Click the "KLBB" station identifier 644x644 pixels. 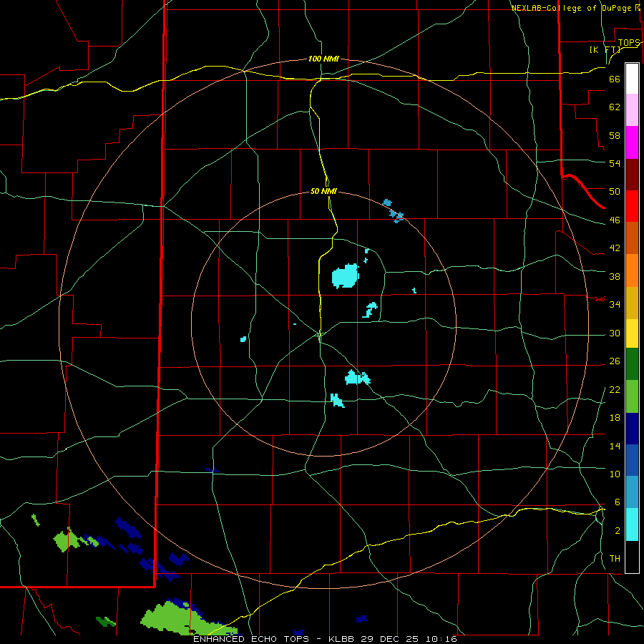point(343,639)
